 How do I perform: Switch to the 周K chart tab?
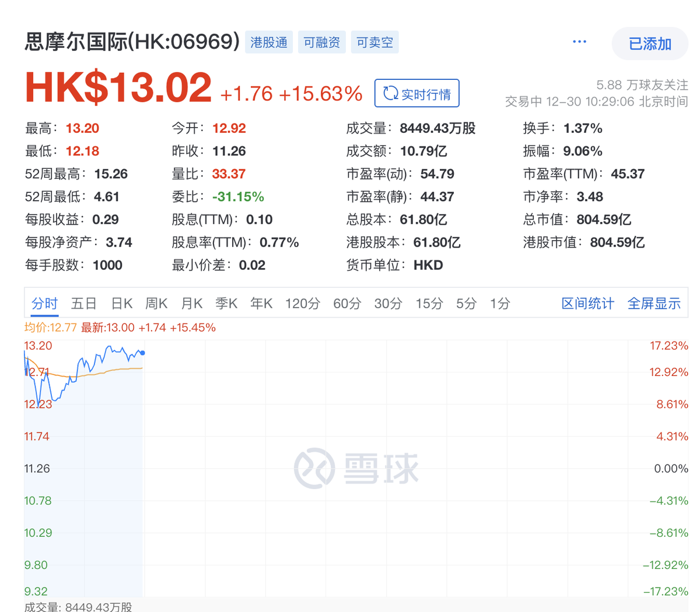pos(156,304)
